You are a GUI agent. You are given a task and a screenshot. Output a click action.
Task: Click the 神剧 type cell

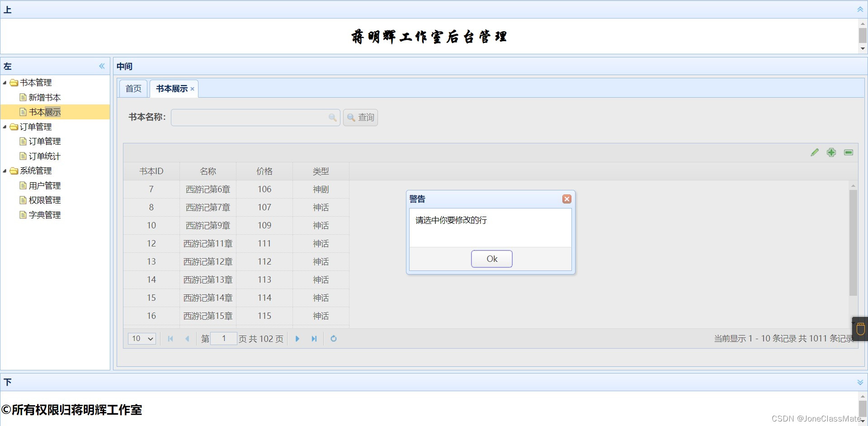(x=321, y=189)
